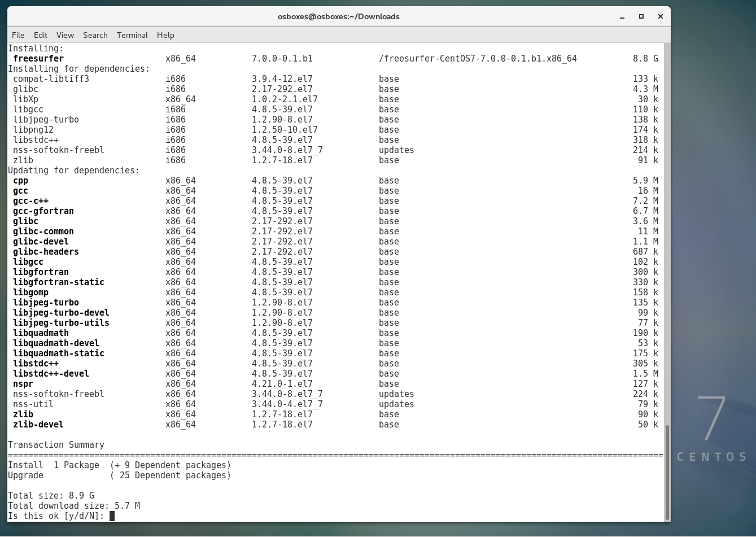
Task: Click the libquadmath-static package name
Action: coord(59,353)
